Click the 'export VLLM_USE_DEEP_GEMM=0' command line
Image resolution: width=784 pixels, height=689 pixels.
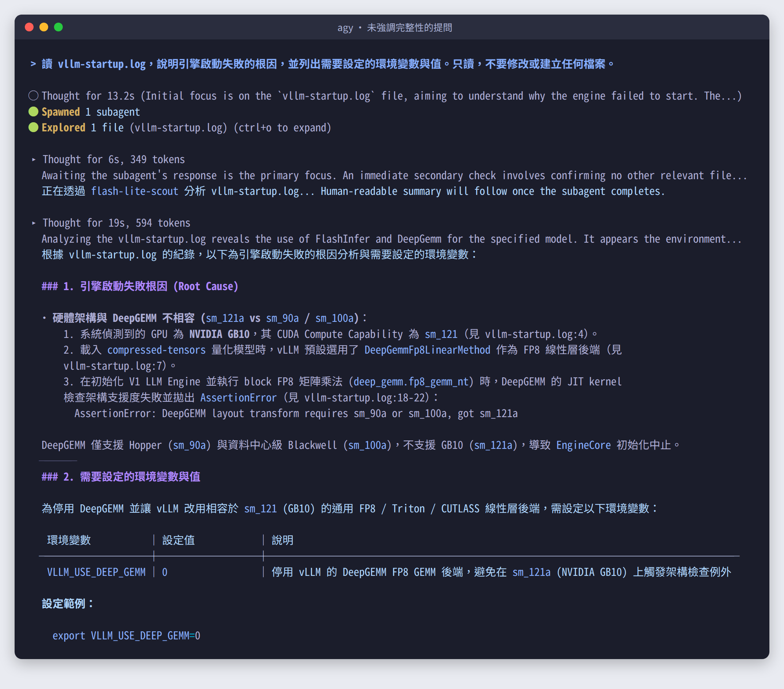(126, 636)
